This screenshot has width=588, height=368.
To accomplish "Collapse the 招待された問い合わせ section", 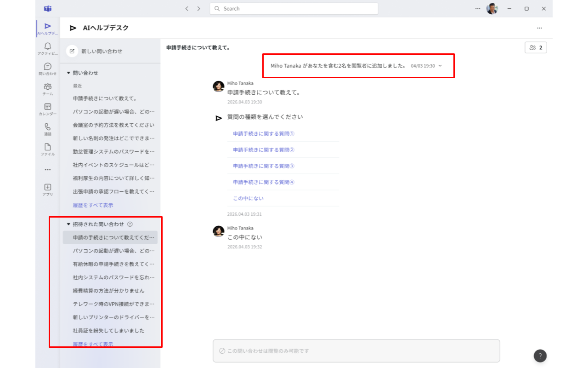I will click(68, 224).
